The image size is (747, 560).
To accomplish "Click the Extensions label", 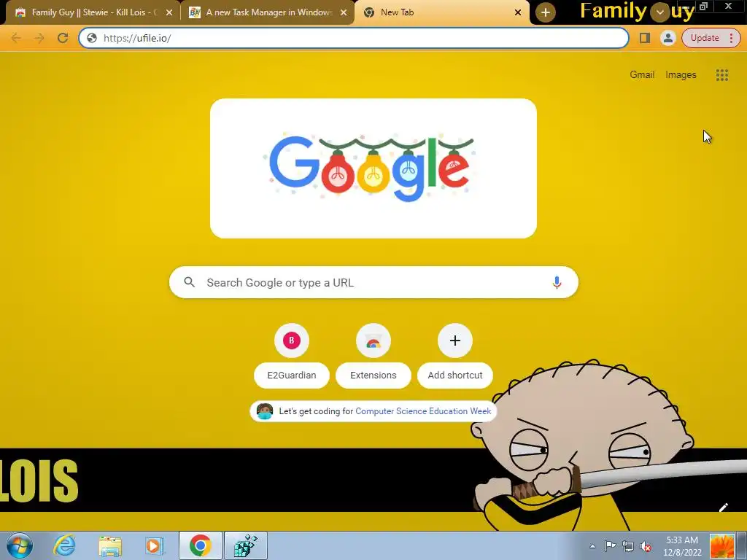I will point(373,376).
